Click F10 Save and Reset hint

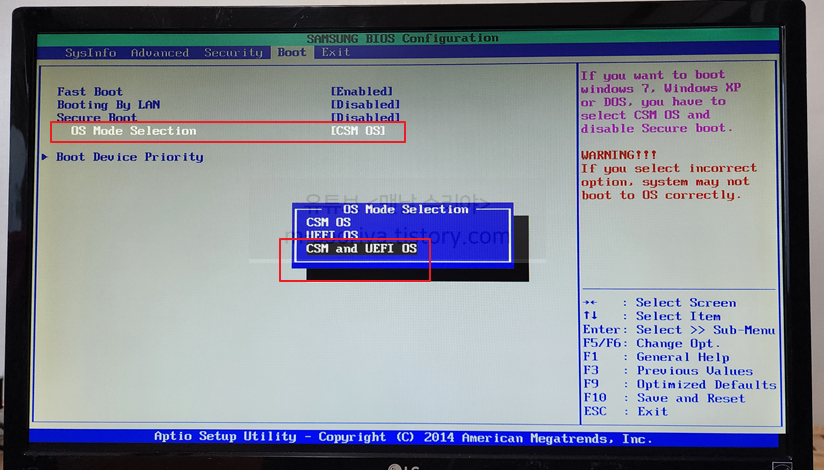click(x=664, y=399)
